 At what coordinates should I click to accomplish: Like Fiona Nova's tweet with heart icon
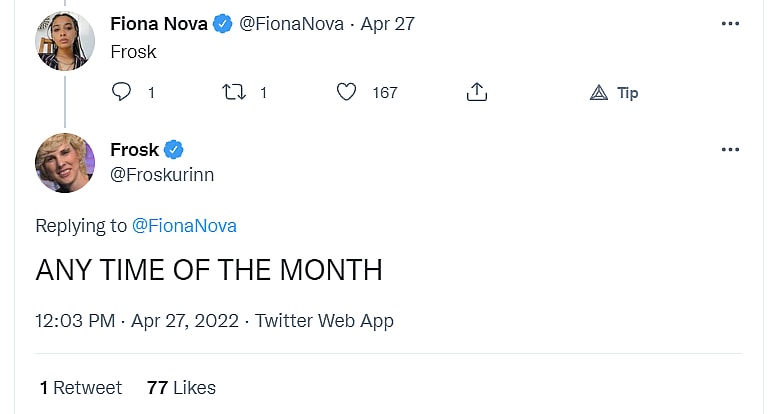pos(347,92)
